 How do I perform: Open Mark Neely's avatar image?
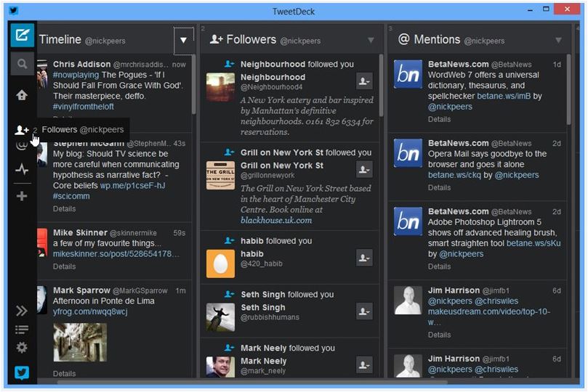tap(220, 367)
